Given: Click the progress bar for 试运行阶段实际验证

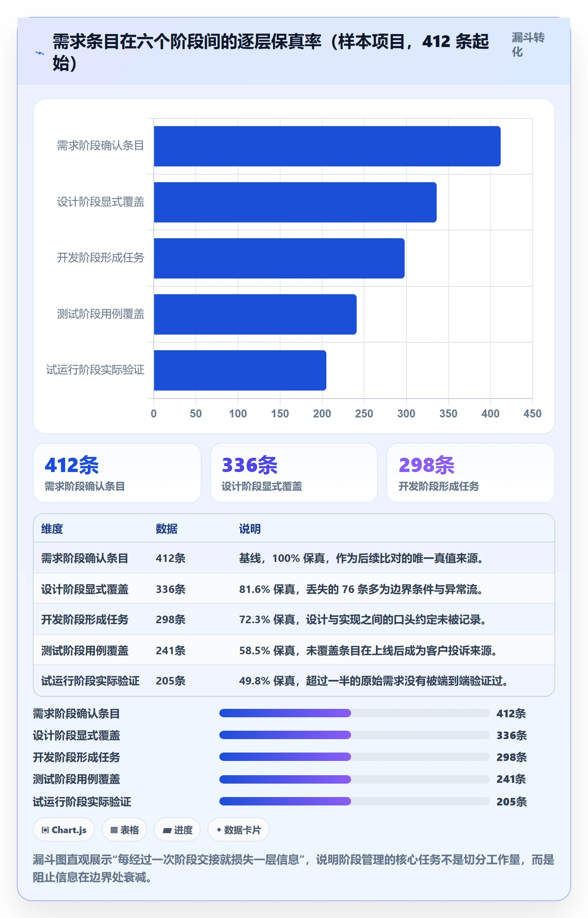Looking at the screenshot, I should [354, 801].
